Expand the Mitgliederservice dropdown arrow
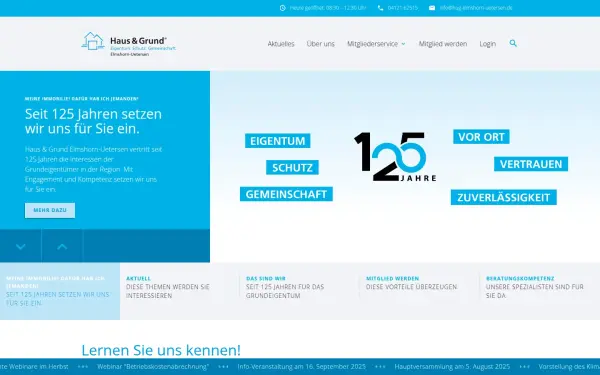Screen dimensions: 600x375 (403, 44)
